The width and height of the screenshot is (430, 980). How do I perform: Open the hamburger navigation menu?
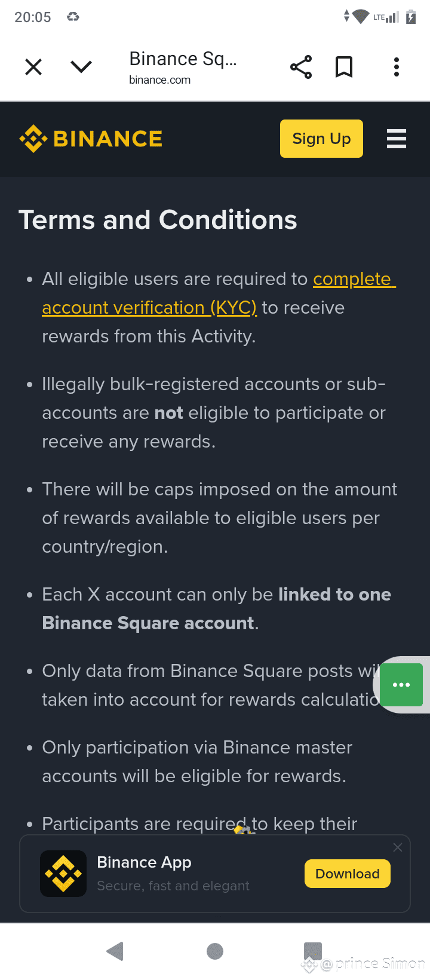[397, 139]
